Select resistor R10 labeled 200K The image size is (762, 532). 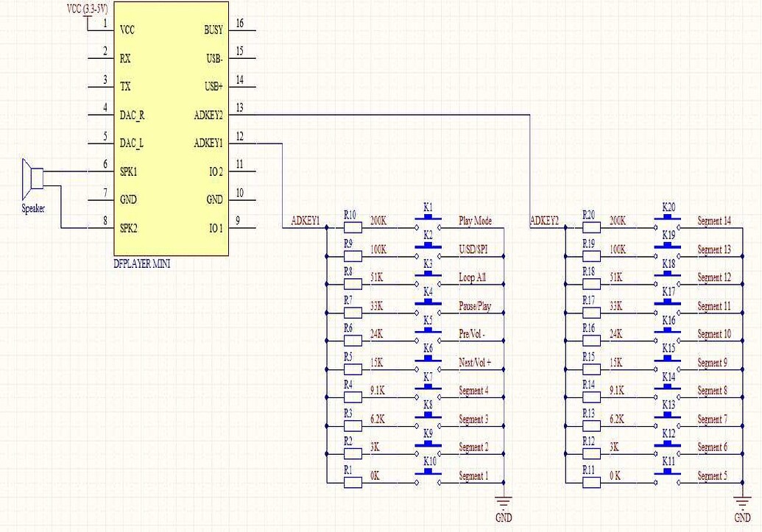click(352, 227)
